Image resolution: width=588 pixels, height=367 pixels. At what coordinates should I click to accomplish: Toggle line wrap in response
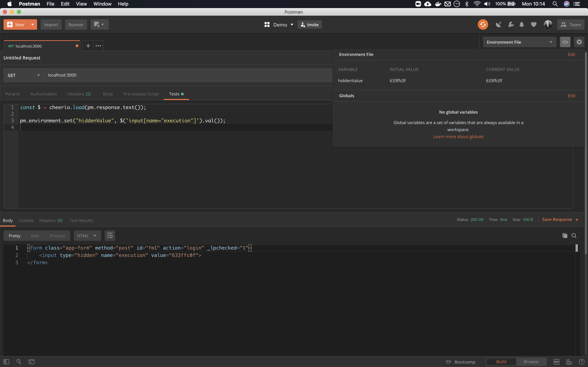pos(110,235)
